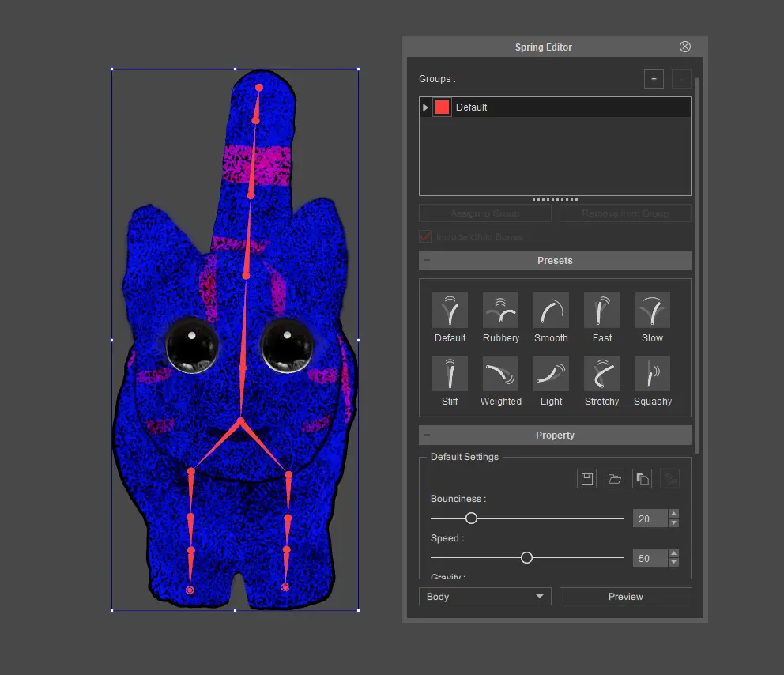Apply the Fast spring preset
Image resolution: width=784 pixels, height=675 pixels.
[x=601, y=310]
